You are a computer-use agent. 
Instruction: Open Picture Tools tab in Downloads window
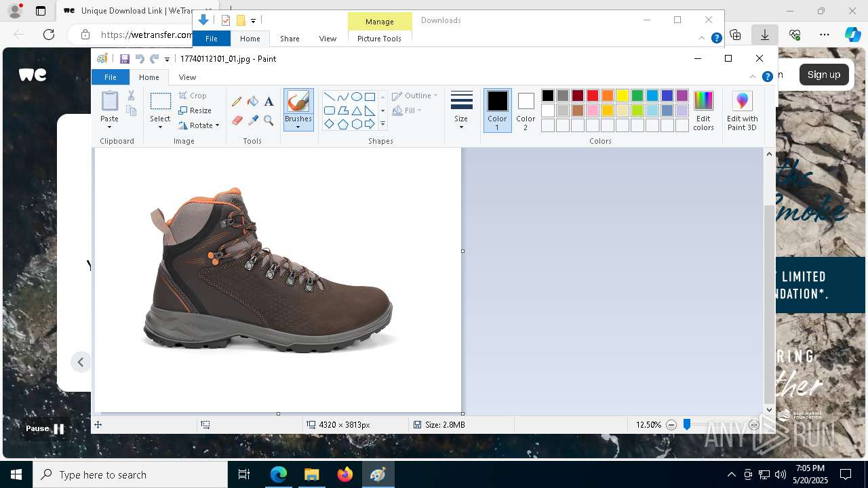click(x=379, y=39)
